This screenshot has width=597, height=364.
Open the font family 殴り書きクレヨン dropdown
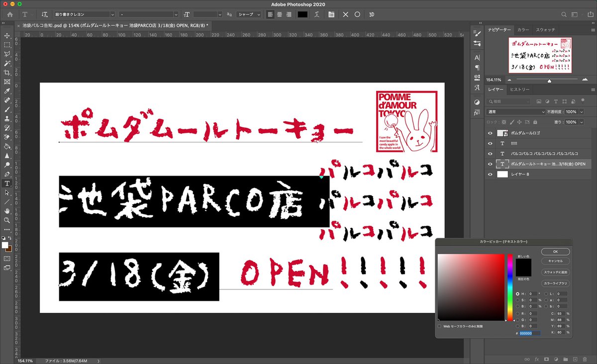point(86,14)
